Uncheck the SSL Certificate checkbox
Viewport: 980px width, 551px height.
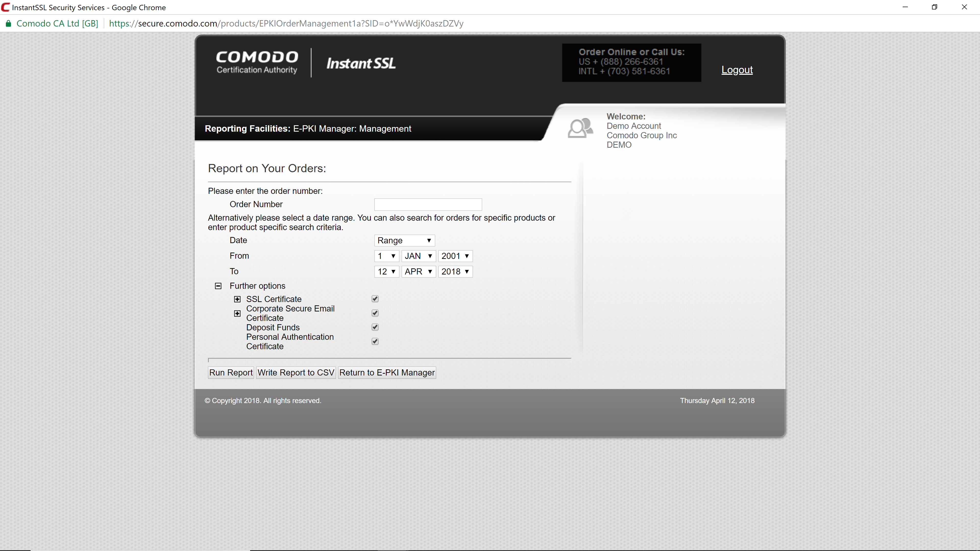(x=375, y=299)
